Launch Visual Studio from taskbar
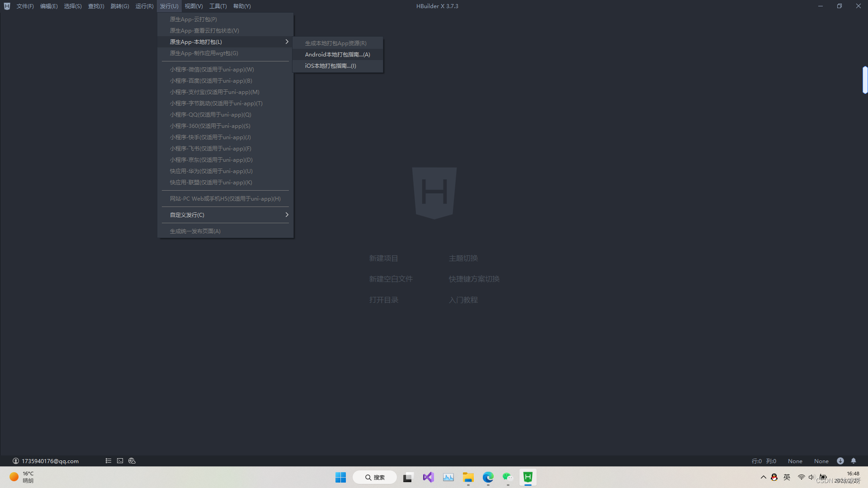 coord(429,477)
